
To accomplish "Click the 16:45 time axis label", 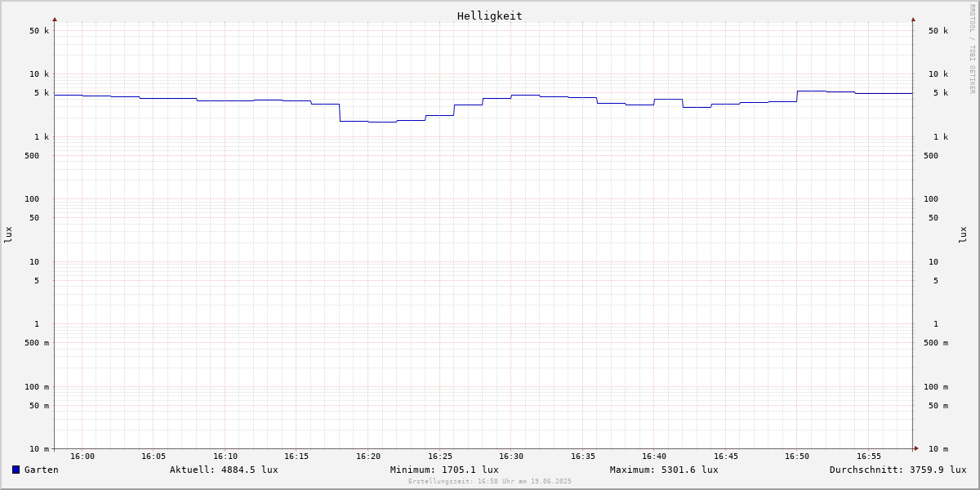I will tap(726, 457).
